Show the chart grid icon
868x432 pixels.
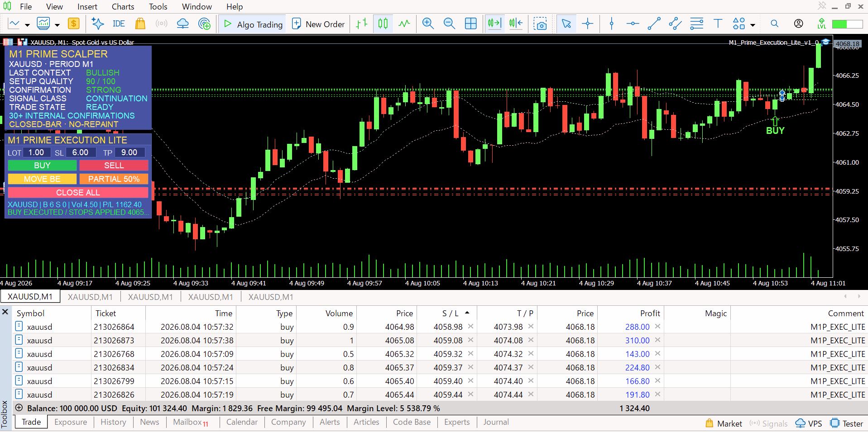pyautogui.click(x=471, y=24)
